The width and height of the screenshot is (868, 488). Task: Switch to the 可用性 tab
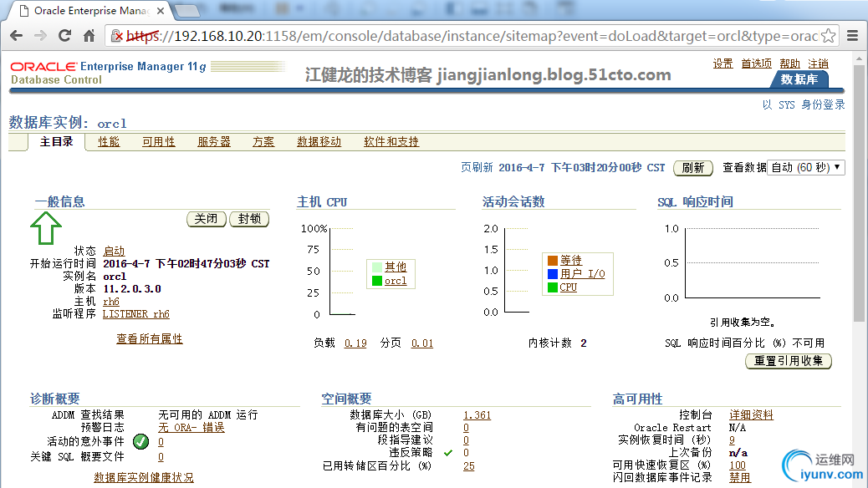[158, 142]
